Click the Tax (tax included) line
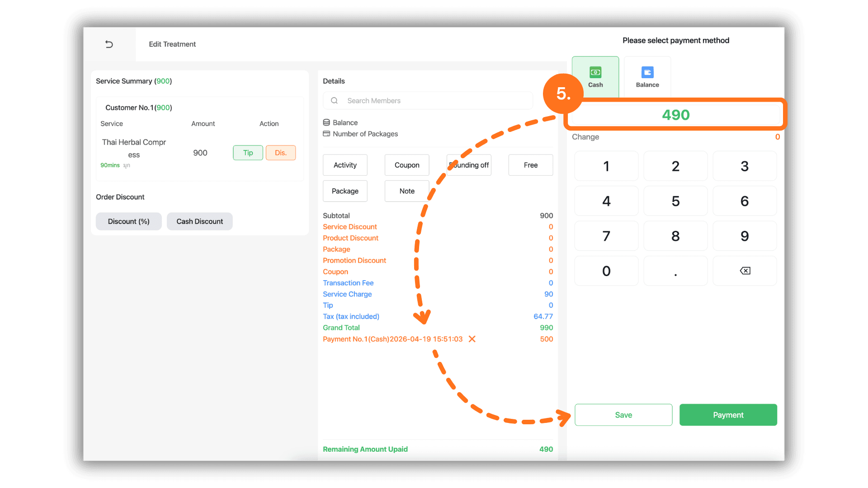 pyautogui.click(x=438, y=316)
